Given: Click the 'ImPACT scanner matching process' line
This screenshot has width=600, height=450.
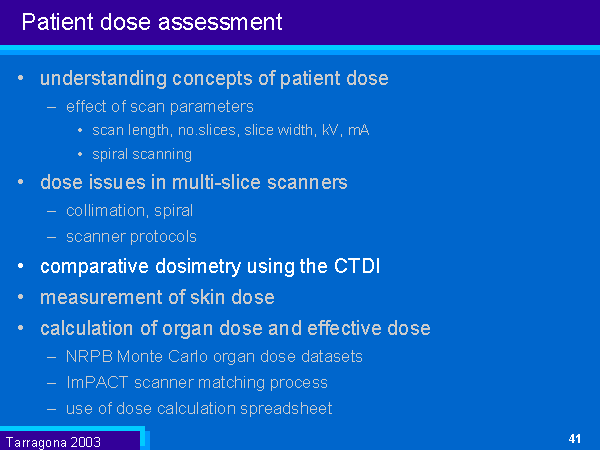Looking at the screenshot, I should [197, 382].
